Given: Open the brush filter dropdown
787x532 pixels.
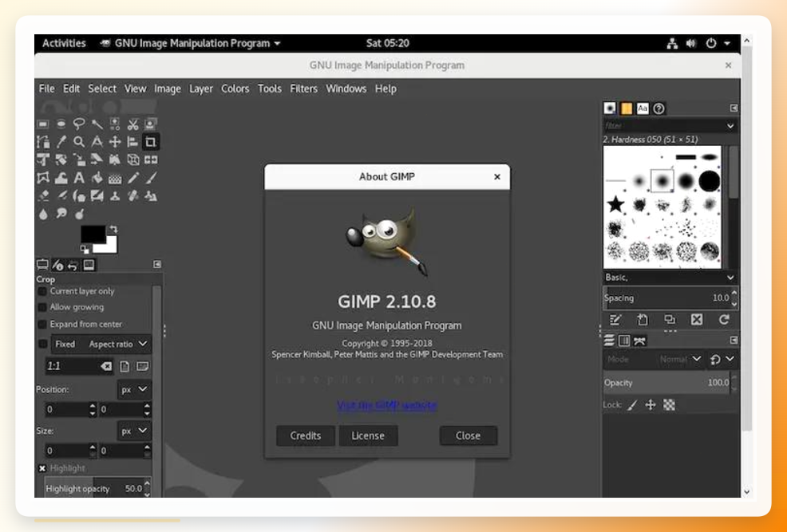Looking at the screenshot, I should (x=730, y=126).
